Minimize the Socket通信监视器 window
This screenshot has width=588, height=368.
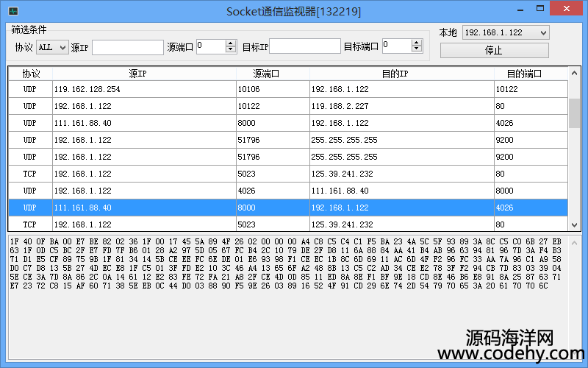[x=520, y=10]
